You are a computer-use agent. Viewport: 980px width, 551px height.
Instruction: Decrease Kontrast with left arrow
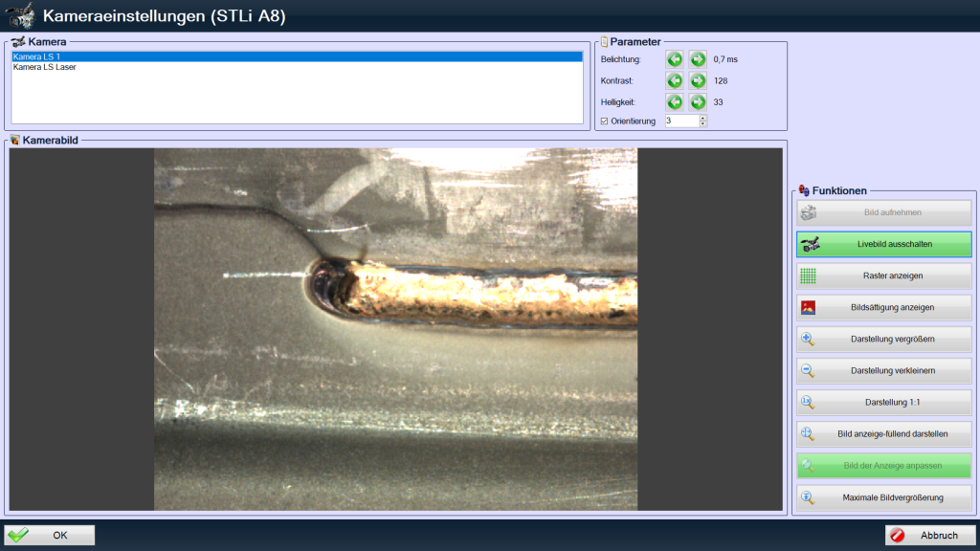(675, 80)
